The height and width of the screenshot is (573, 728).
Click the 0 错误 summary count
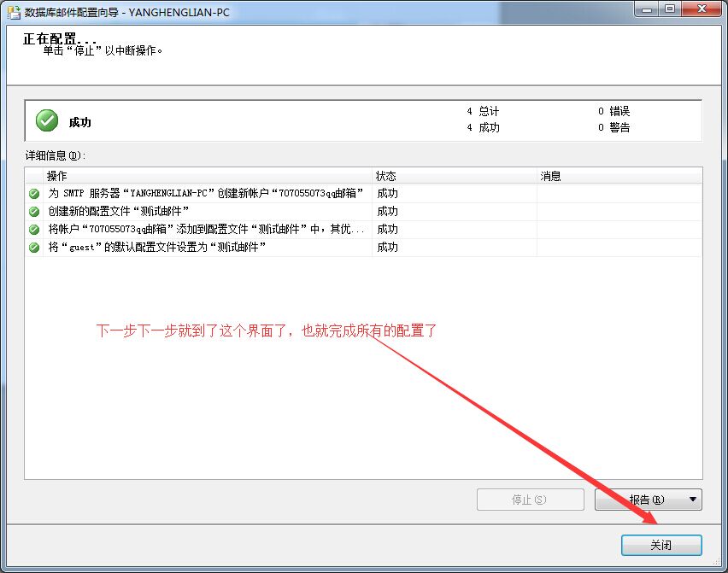[x=614, y=111]
